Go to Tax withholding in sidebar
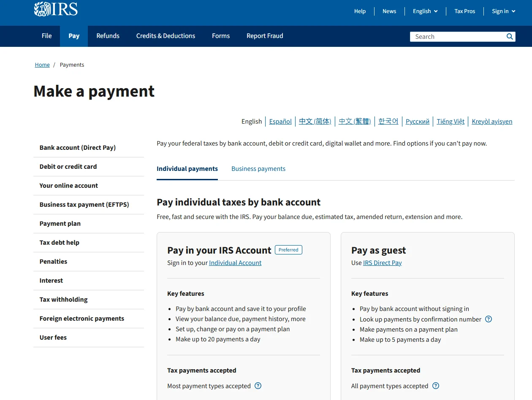Image resolution: width=532 pixels, height=400 pixels. pos(89,300)
